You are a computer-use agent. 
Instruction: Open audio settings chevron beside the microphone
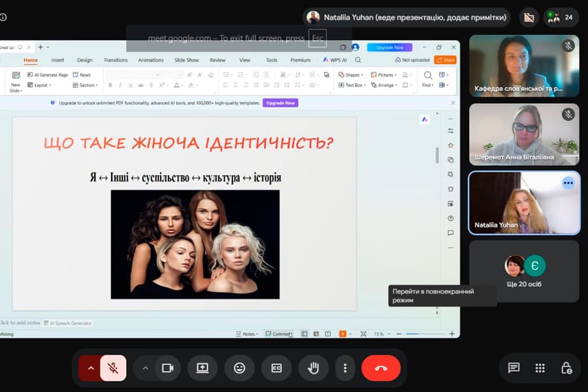click(x=91, y=368)
